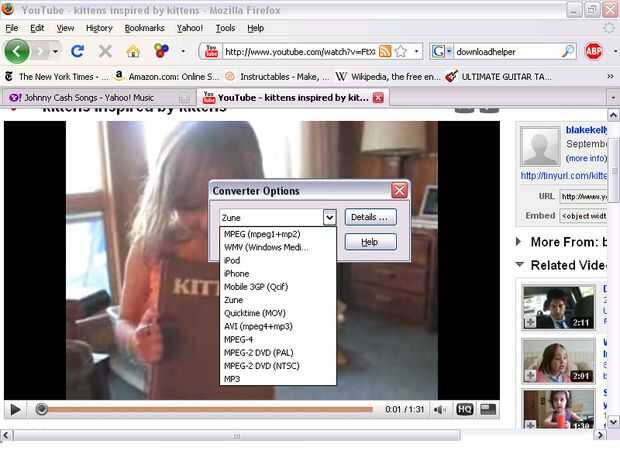Open the History menu
Screen dimensions: 620x465
coord(99,28)
